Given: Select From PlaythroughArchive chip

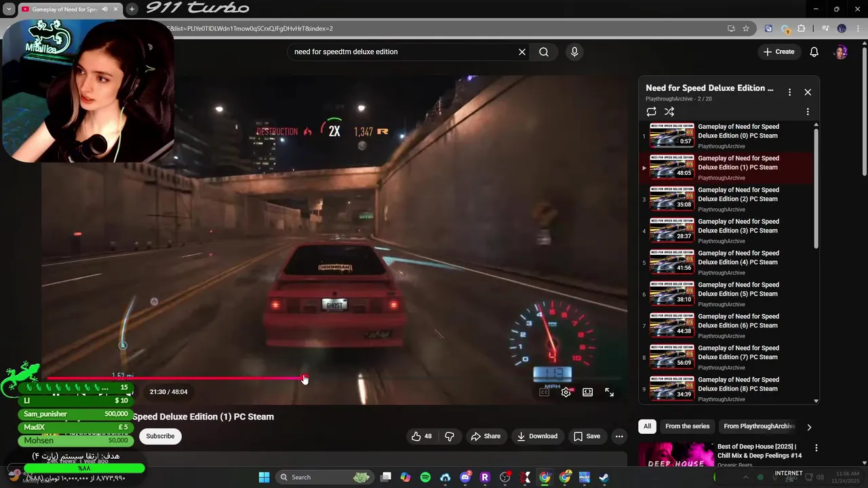Looking at the screenshot, I should point(759,426).
